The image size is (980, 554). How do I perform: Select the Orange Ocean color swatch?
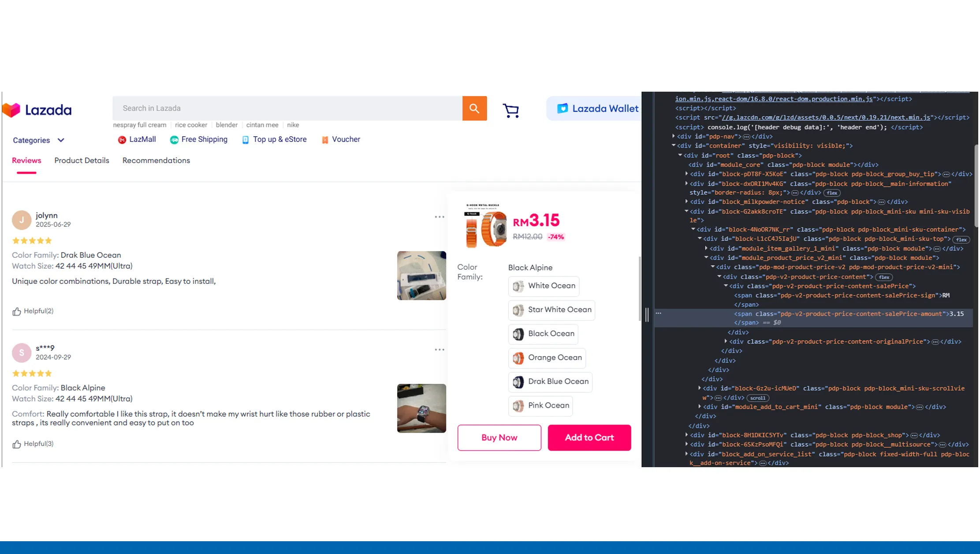(x=547, y=357)
